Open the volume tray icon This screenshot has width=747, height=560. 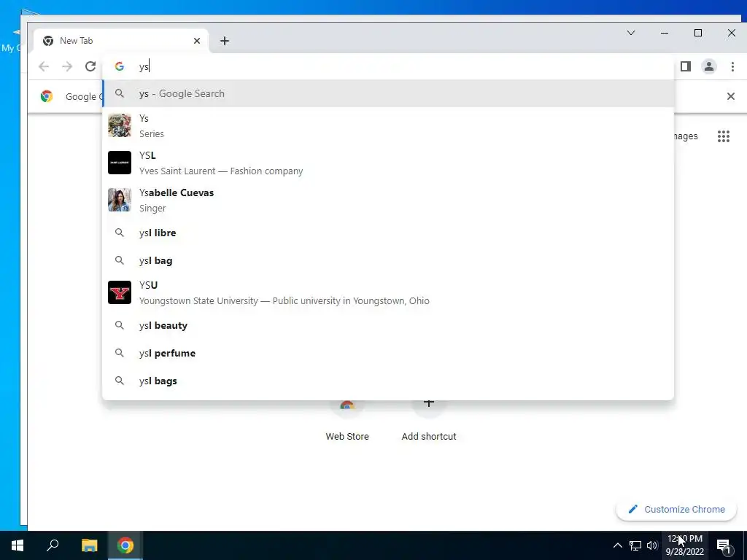pyautogui.click(x=652, y=545)
